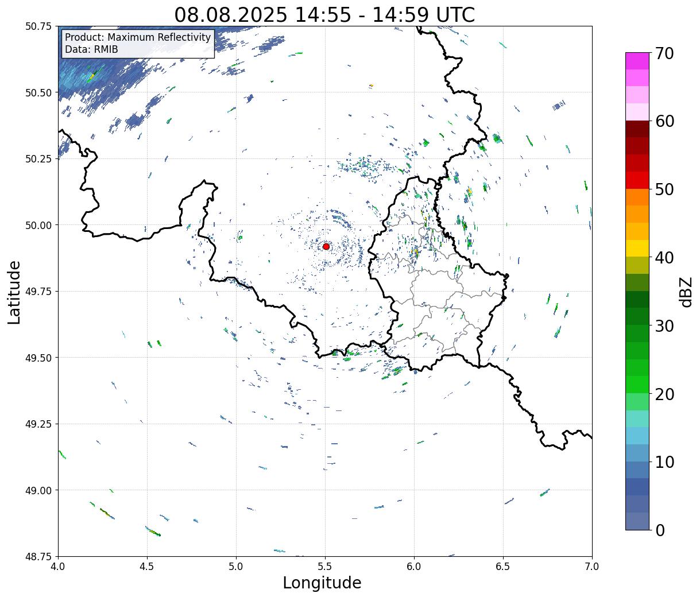
Task: Click the yellow swatch just above 40 dBZ
Action: (637, 249)
